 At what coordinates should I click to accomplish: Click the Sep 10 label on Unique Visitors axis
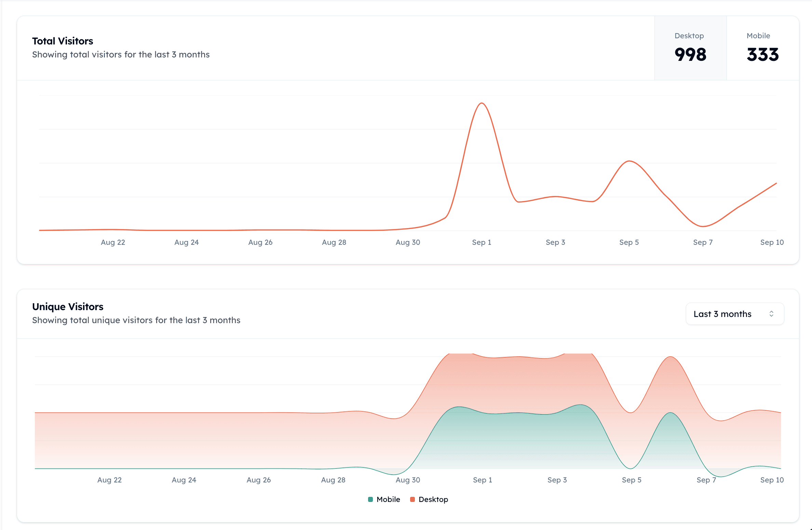point(772,480)
